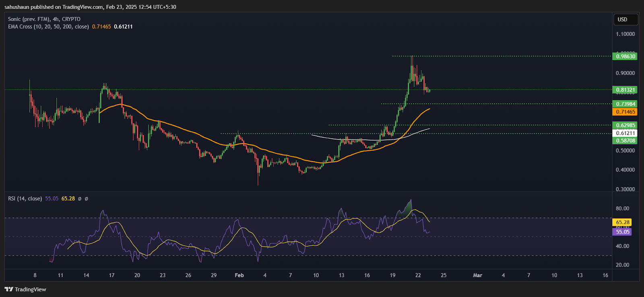This screenshot has width=644, height=297.
Task: Select the RSI (14, close) indicator legend
Action: (25, 199)
